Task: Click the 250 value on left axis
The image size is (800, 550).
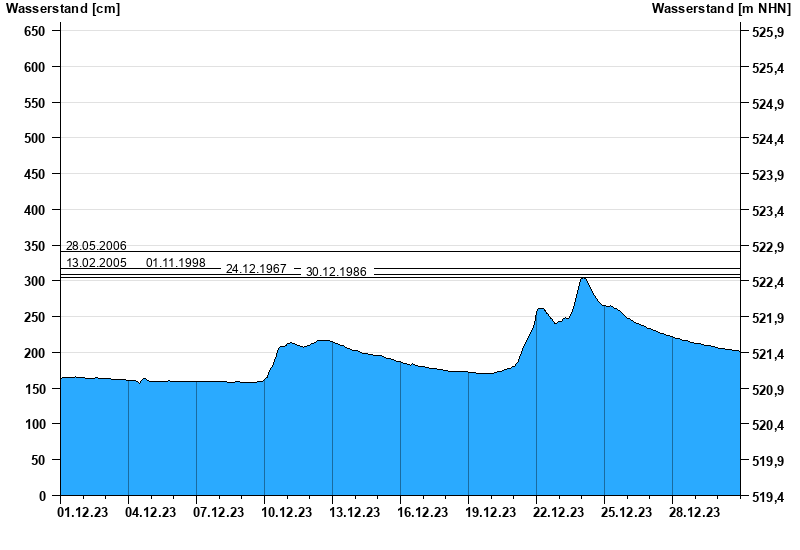Action: tap(35, 317)
